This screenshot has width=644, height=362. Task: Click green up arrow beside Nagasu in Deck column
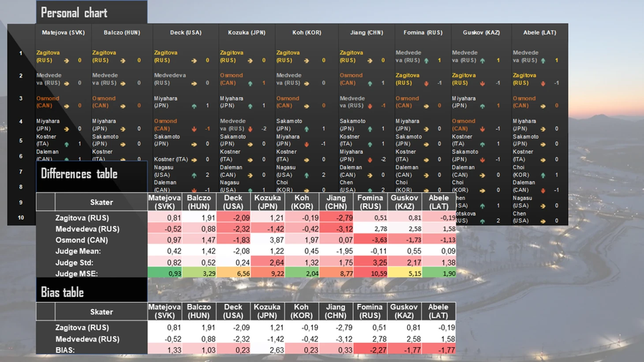(x=194, y=175)
